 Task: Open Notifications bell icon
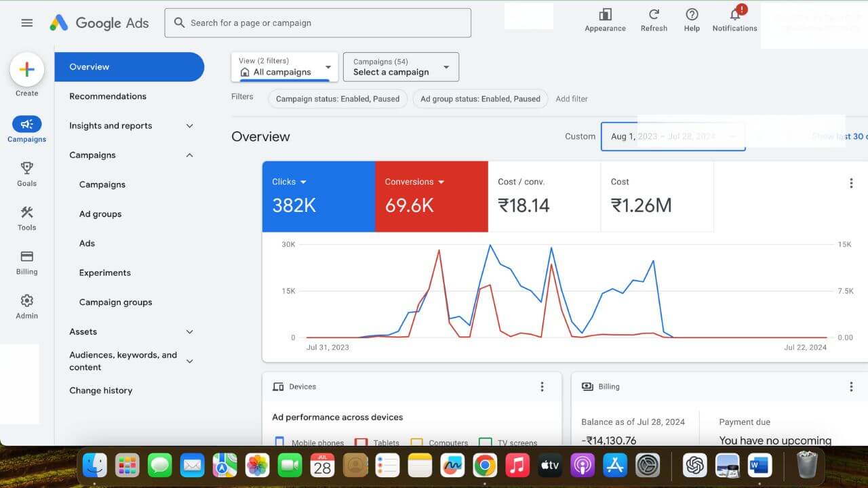[x=734, y=15]
